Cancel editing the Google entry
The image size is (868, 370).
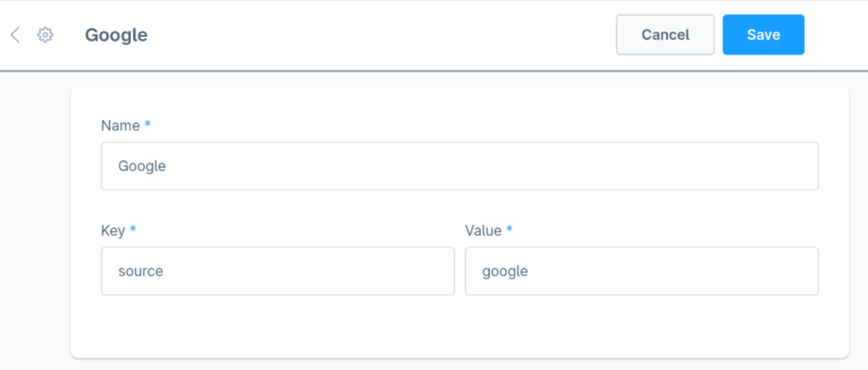click(x=665, y=35)
